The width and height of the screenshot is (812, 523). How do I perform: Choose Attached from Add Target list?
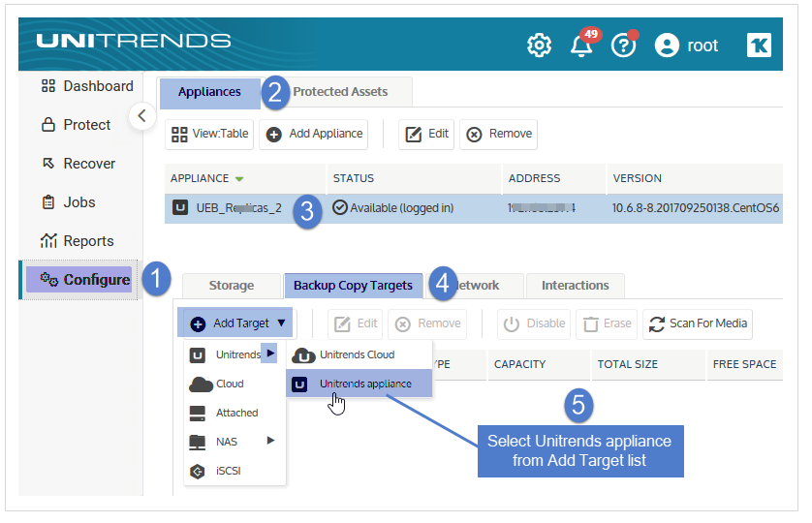point(234,414)
